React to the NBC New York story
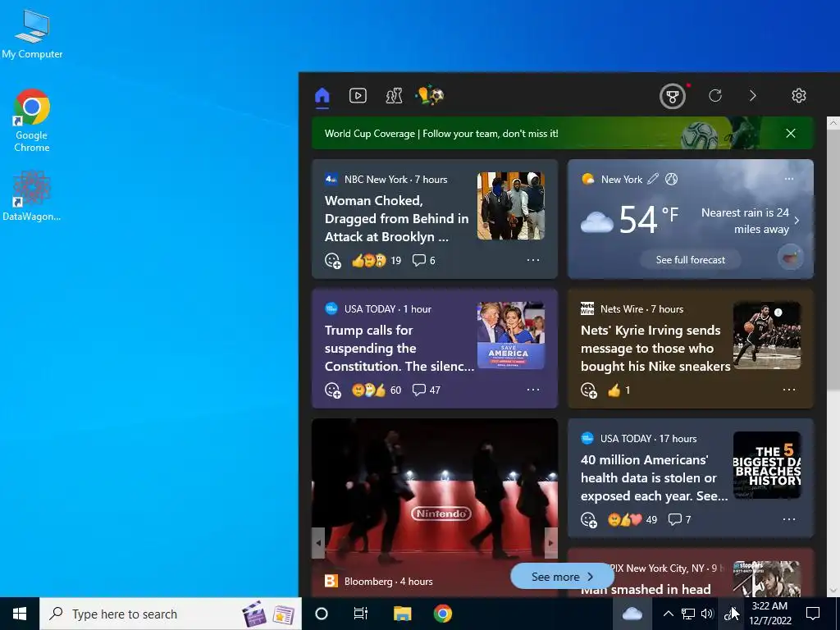Screen dimensions: 840x630 (333, 260)
